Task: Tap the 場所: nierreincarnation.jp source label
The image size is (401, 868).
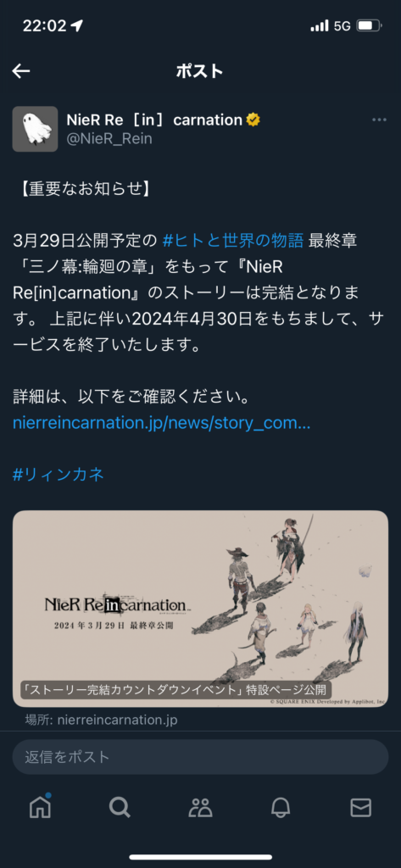Action: pos(101,721)
